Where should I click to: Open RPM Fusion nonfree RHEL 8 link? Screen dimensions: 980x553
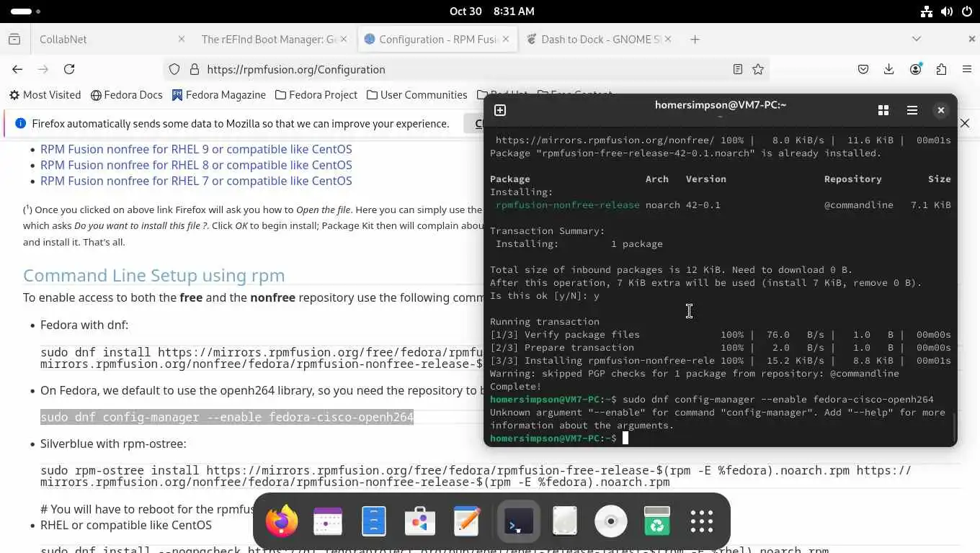[196, 165]
